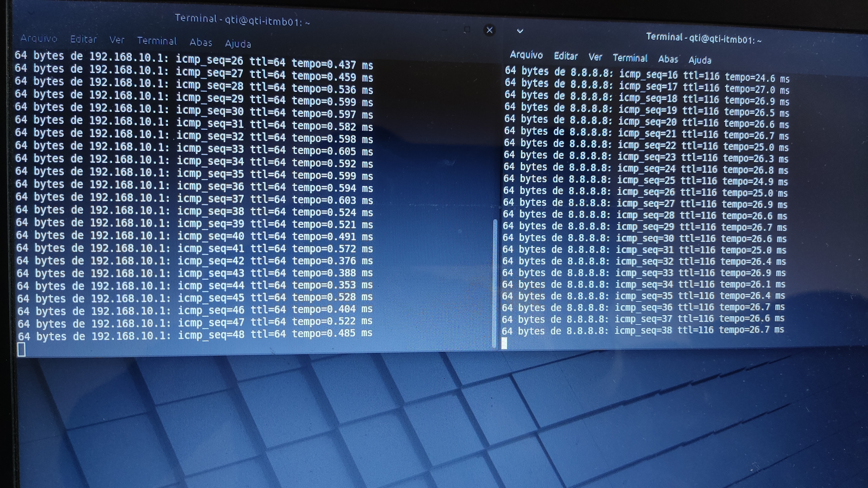This screenshot has height=488, width=868.
Task: Minimize the 192.168.10.1 ping terminal window
Action: (445, 30)
